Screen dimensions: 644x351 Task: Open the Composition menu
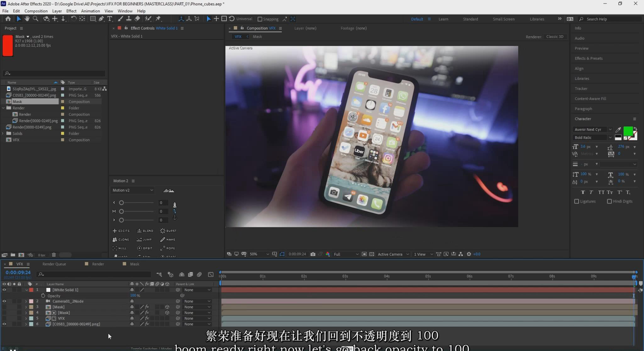tap(36, 11)
